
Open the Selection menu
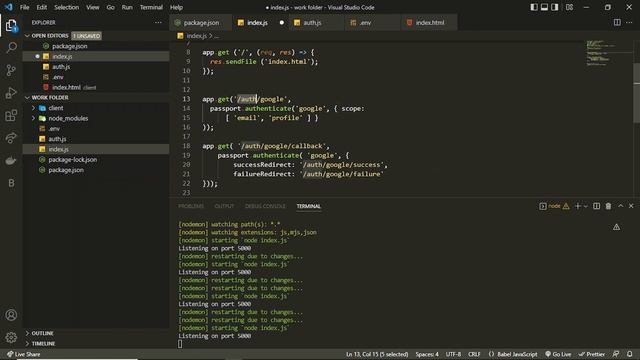[67, 7]
